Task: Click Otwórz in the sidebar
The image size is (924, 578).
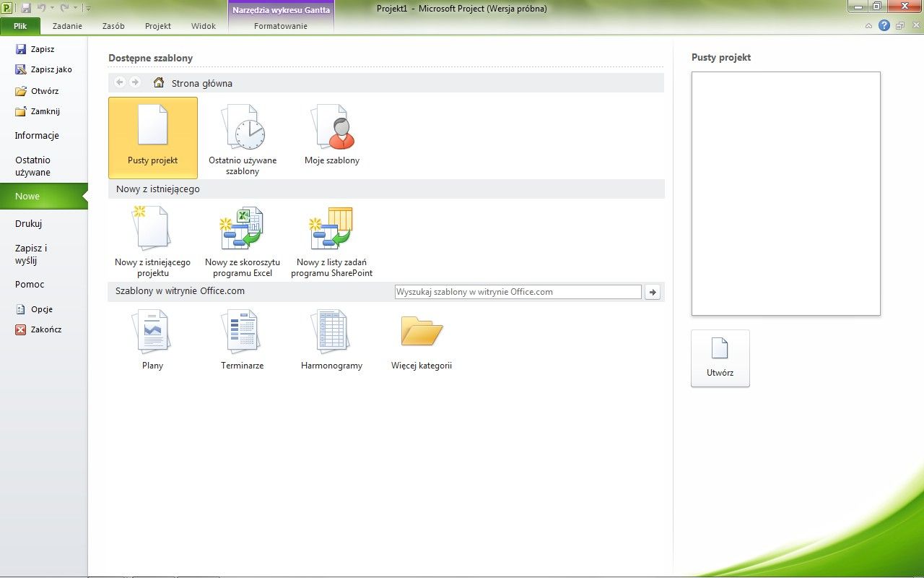Action: (37, 91)
